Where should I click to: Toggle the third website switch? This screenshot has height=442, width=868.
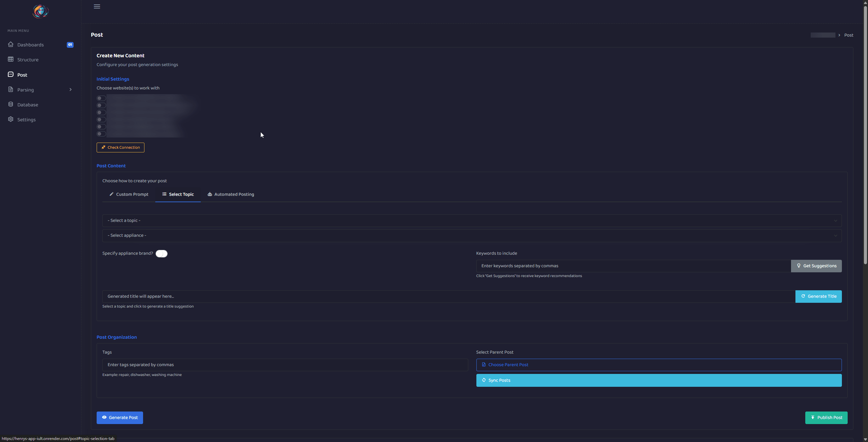pos(101,112)
